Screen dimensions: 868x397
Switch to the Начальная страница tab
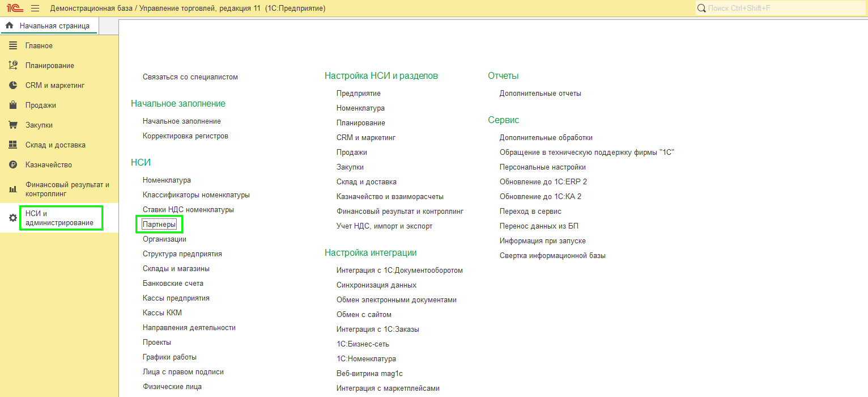[x=49, y=26]
